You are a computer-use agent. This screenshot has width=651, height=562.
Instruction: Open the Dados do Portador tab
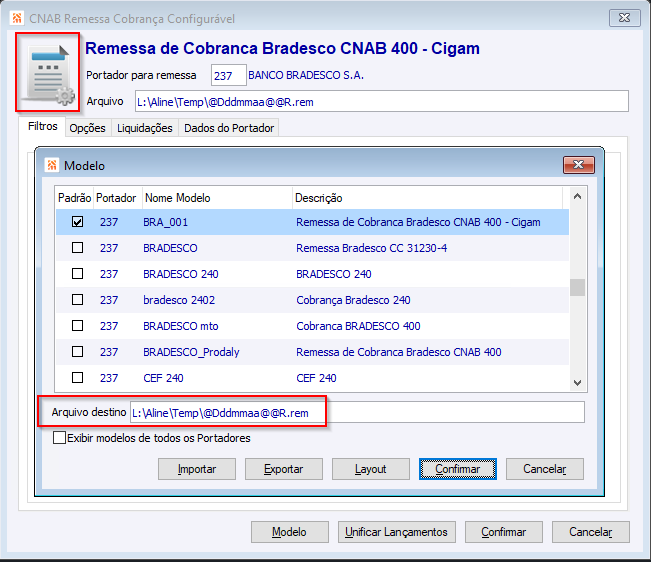[229, 128]
